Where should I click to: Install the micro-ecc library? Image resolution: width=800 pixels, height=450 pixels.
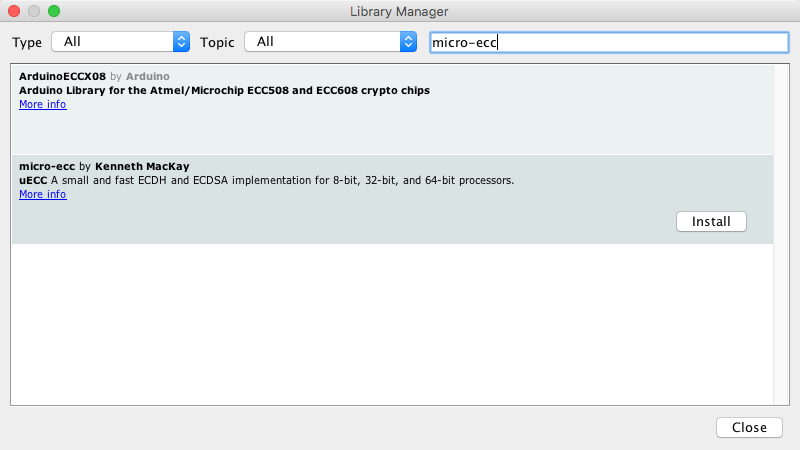coord(711,221)
